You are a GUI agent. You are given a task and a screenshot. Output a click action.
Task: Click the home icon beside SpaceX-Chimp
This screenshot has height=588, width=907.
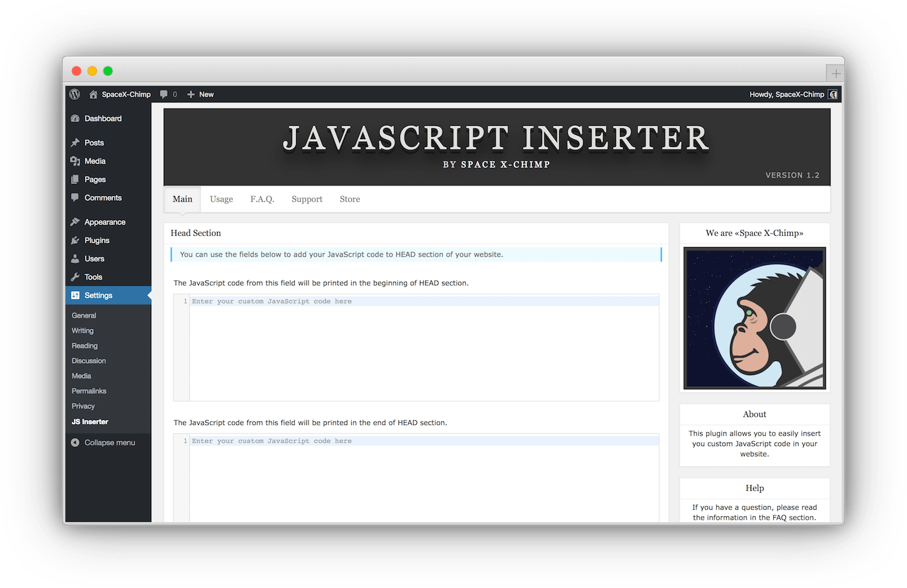coord(93,94)
